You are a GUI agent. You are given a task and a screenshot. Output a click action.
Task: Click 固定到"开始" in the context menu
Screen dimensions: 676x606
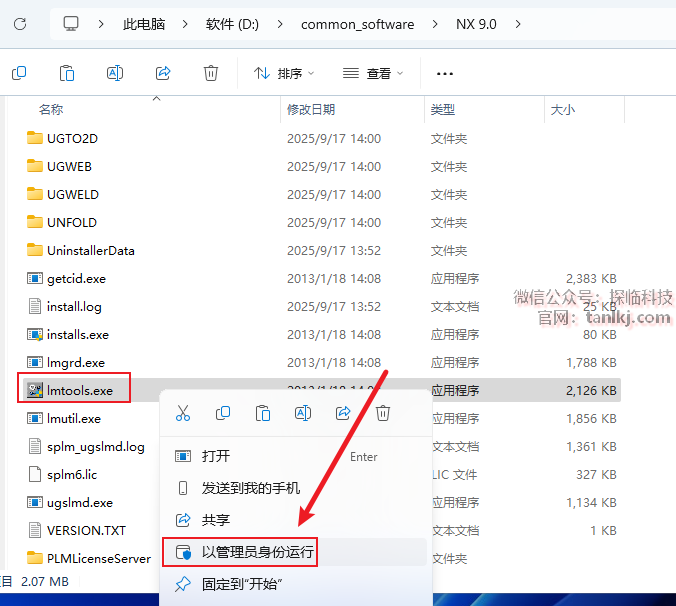click(241, 584)
